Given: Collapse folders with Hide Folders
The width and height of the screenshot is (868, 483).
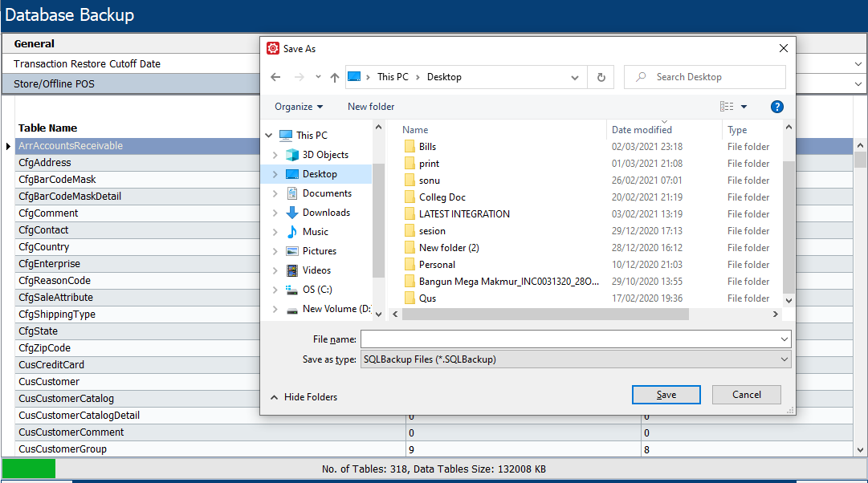Looking at the screenshot, I should [x=304, y=397].
